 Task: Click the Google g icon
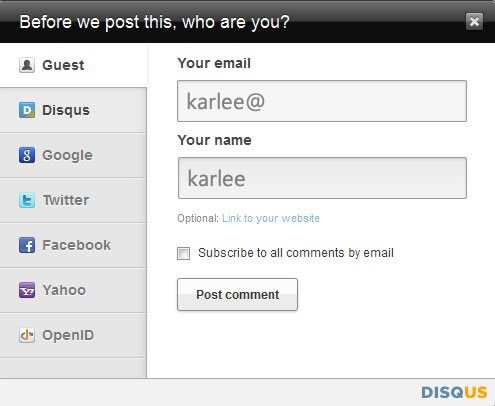[27, 155]
